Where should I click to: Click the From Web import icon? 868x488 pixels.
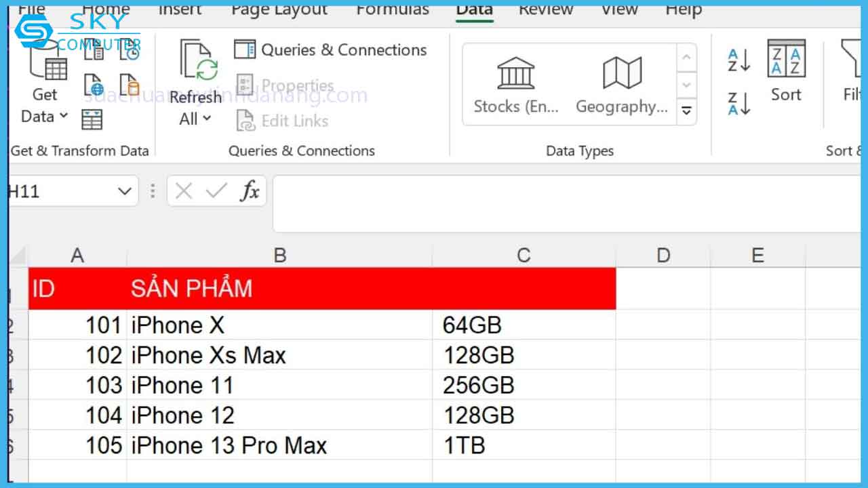94,85
